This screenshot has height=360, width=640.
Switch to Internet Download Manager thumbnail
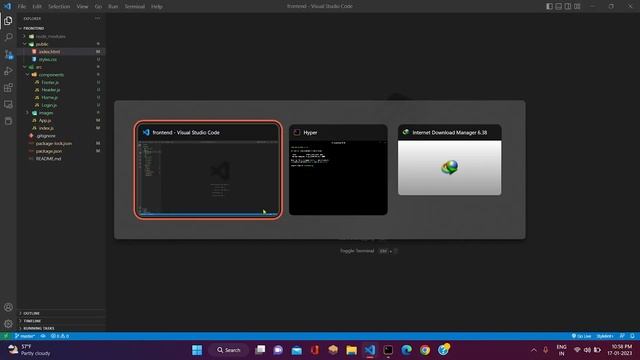[450, 160]
